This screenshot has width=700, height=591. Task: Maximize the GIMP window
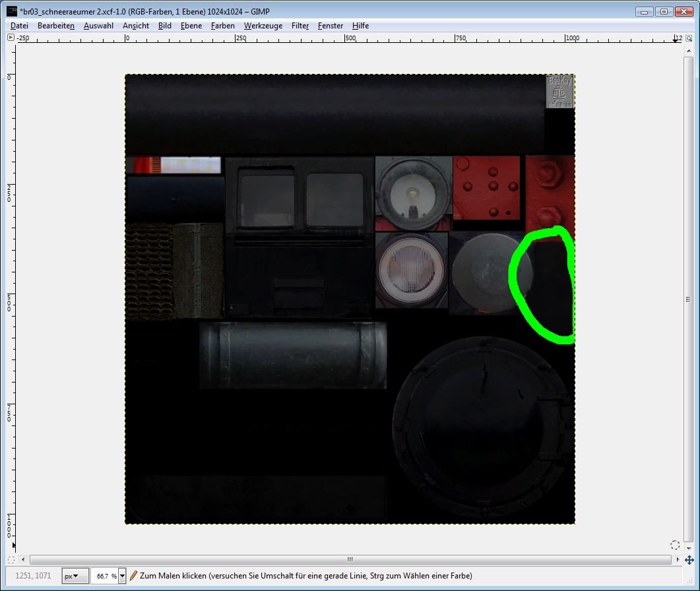[x=664, y=12]
